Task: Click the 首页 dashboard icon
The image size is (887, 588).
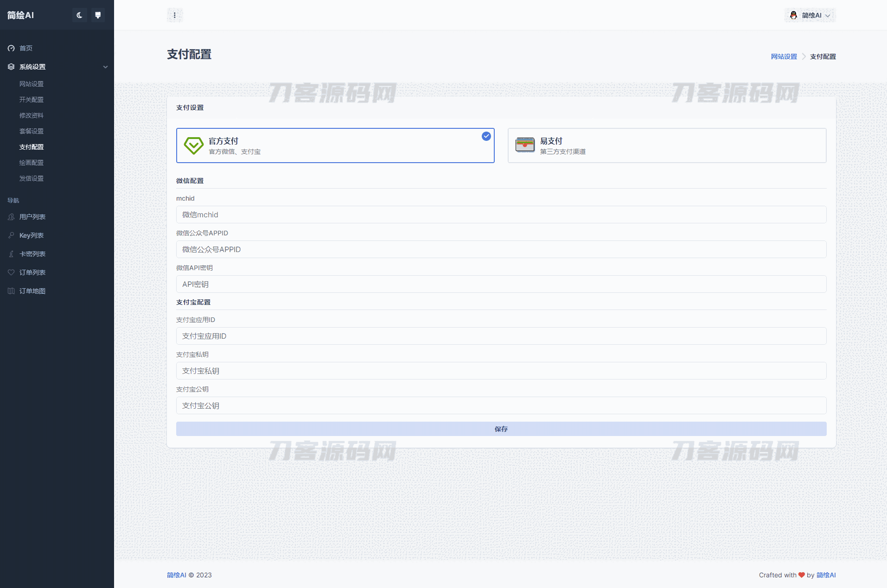Action: point(11,48)
